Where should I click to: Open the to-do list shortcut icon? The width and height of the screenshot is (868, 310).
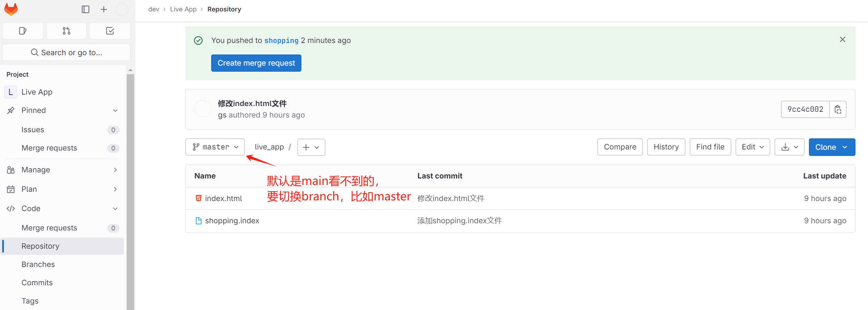point(110,31)
